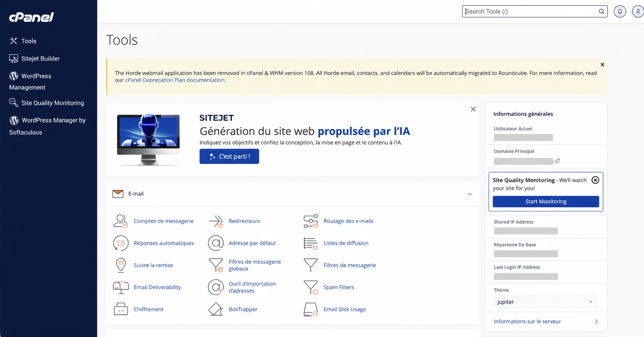Open cPanel Deprecation Plan documentation link
Image resolution: width=644 pixels, height=337 pixels.
(175, 80)
